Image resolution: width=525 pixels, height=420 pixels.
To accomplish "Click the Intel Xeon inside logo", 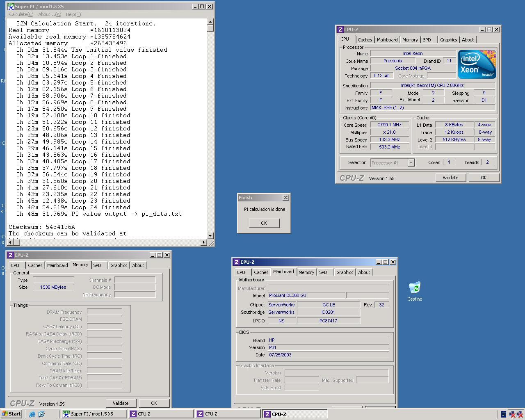I will (477, 64).
